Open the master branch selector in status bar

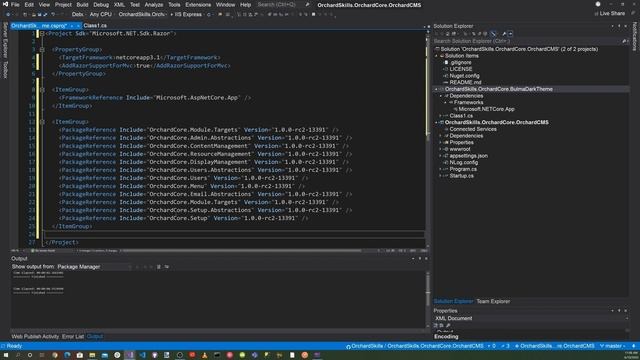point(613,346)
